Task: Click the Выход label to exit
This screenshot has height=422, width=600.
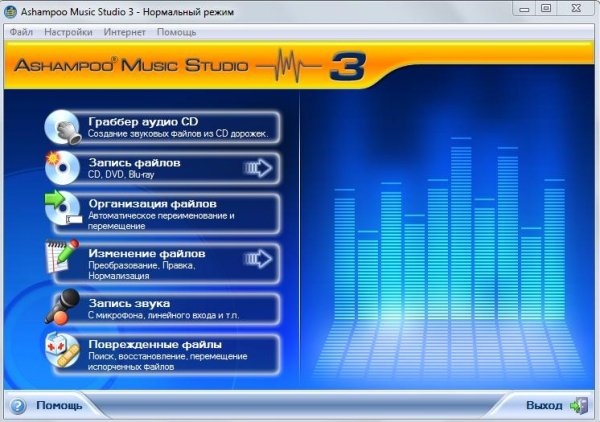Action: 544,406
